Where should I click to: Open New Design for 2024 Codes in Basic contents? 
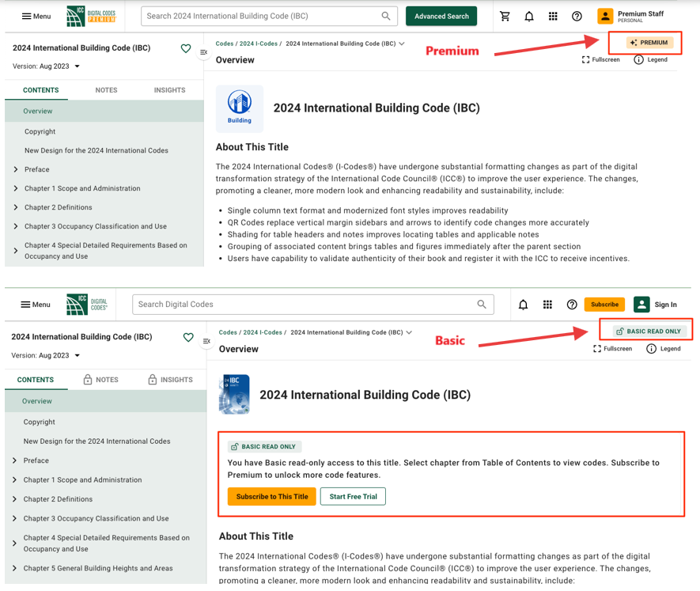click(x=96, y=441)
